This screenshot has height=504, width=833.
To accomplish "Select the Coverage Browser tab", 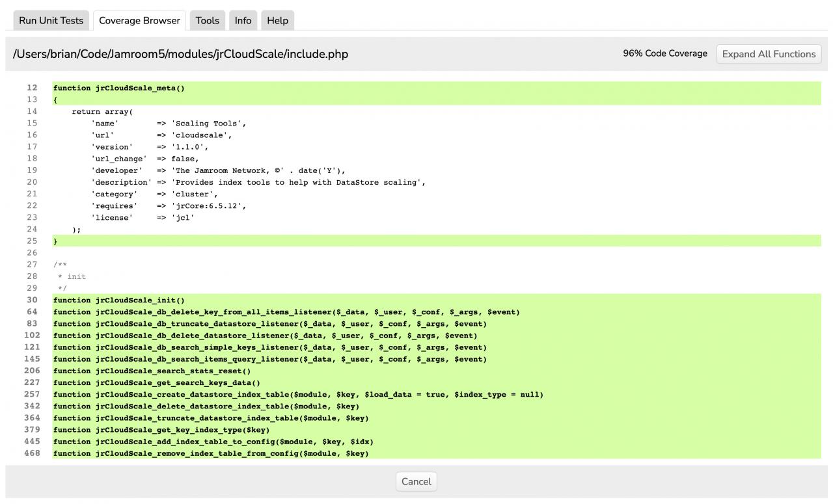I will coord(139,20).
